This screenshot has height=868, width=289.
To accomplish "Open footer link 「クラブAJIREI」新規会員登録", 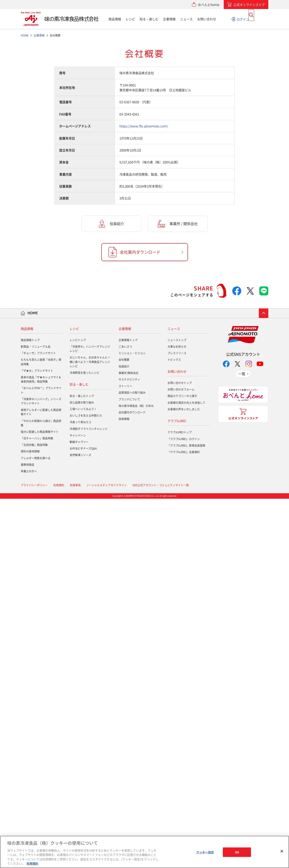I will click(186, 445).
